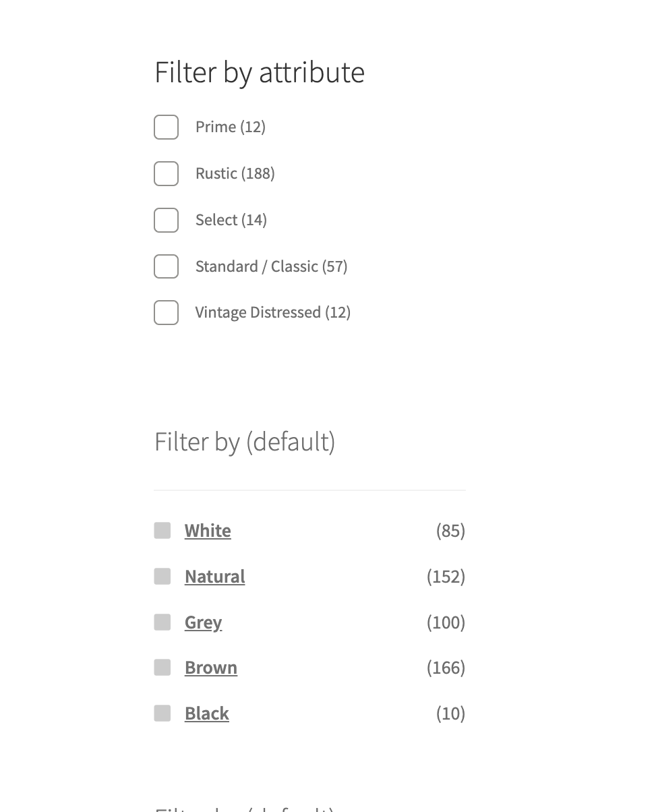Click the Natural product count (152)
Screen dimensions: 654x812
(446, 577)
